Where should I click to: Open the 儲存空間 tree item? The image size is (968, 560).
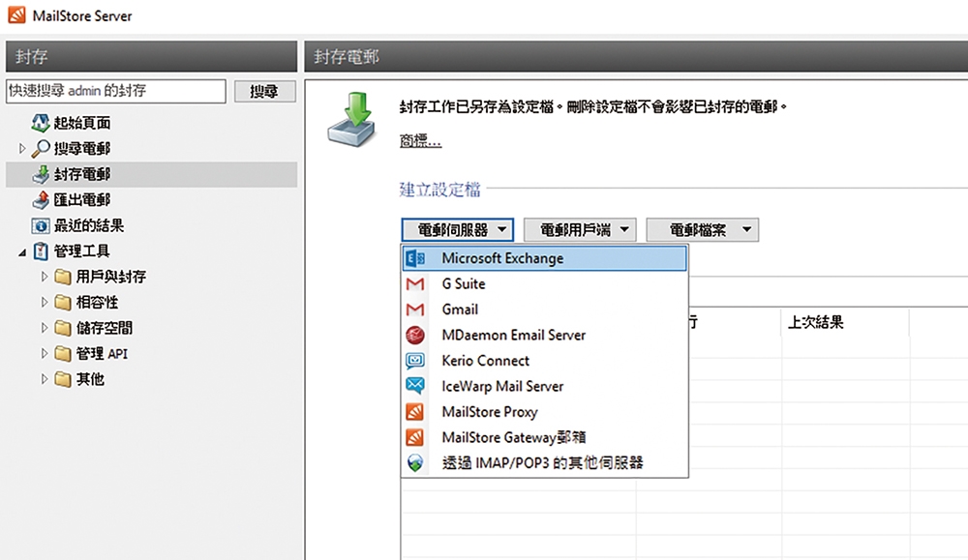pyautogui.click(x=105, y=328)
